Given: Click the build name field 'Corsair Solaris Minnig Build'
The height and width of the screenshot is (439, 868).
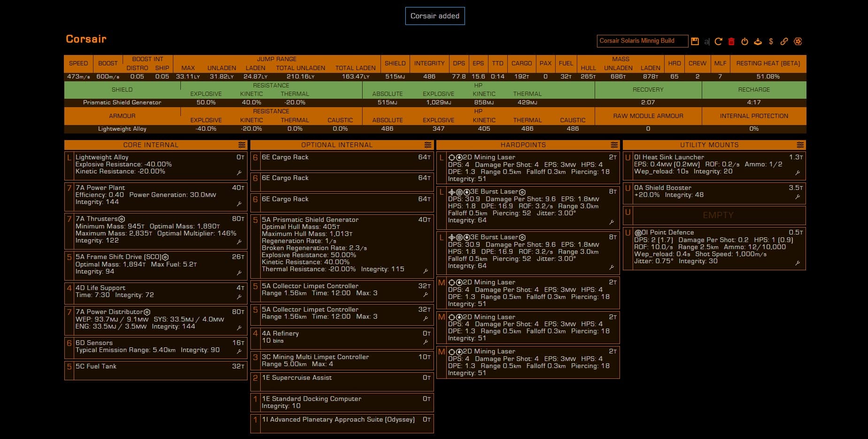Looking at the screenshot, I should (x=642, y=41).
